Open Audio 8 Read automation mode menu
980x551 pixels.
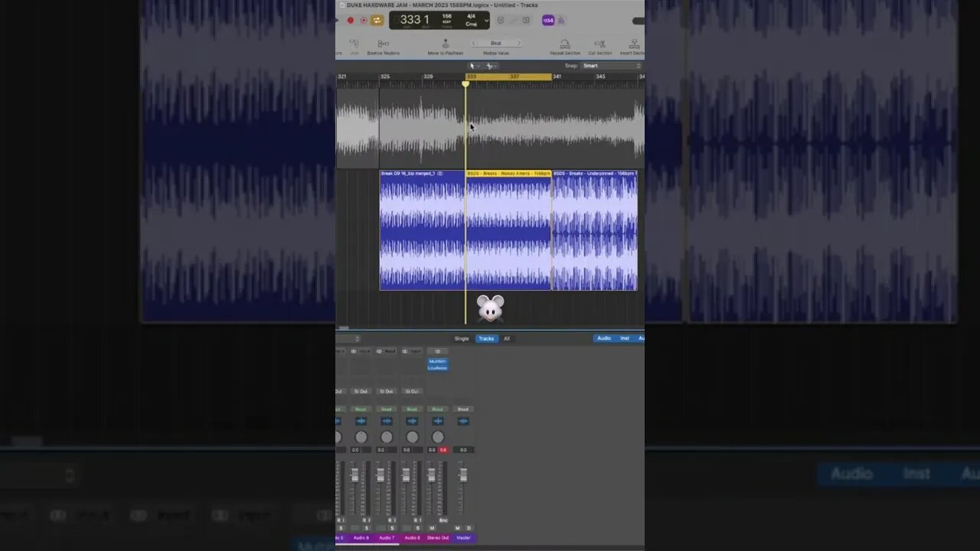(x=412, y=409)
